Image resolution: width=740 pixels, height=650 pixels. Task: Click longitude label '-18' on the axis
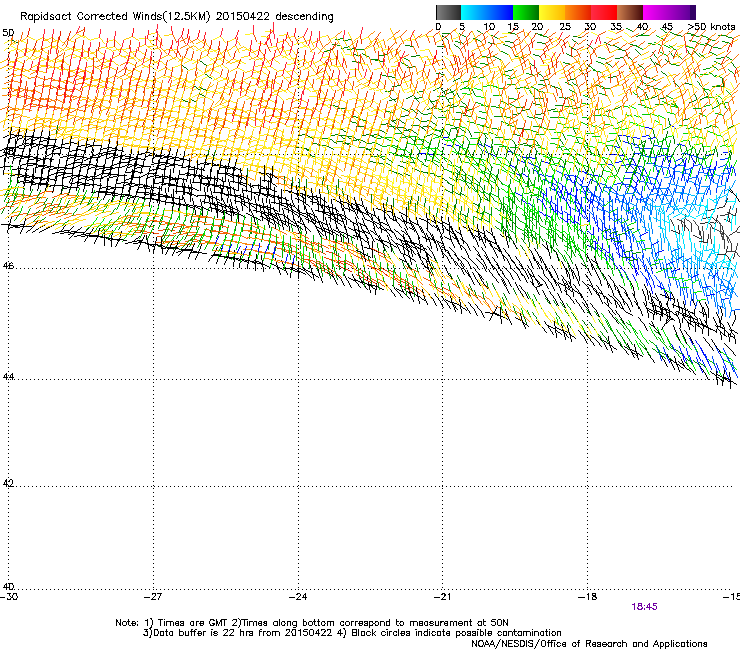click(588, 597)
